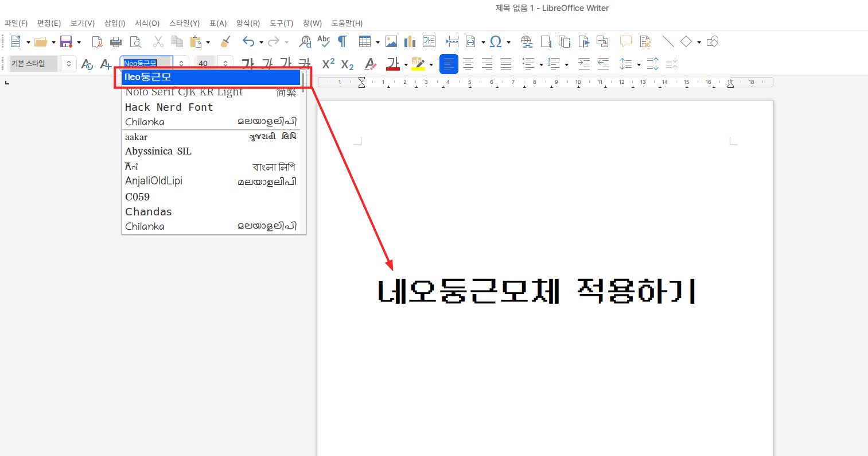
Task: Select the Clone Formatting paintbrush icon
Action: pyautogui.click(x=225, y=41)
